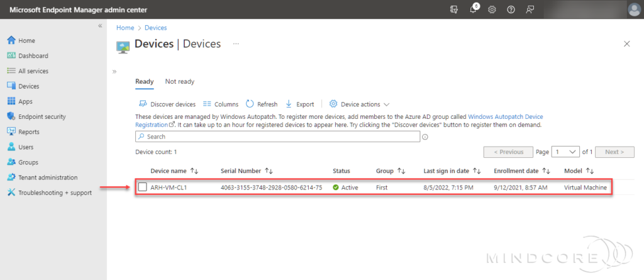Close the Devices blade with the X
This screenshot has width=644, height=280.
[627, 43]
